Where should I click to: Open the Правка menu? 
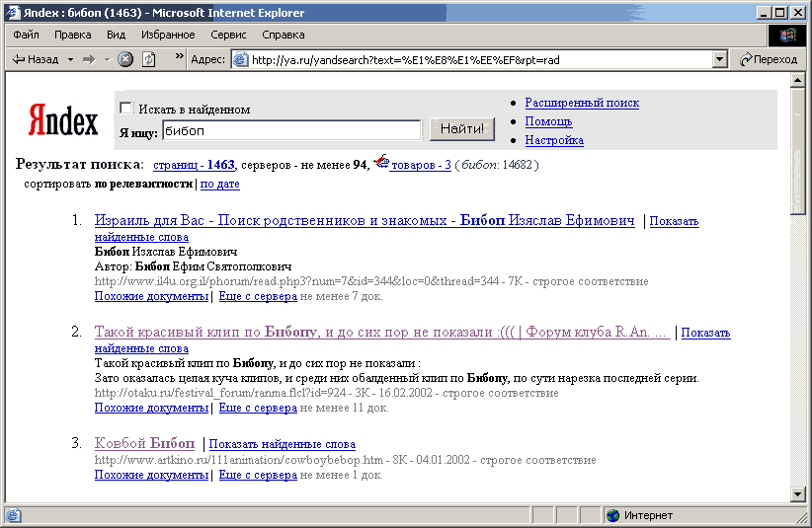(x=72, y=35)
